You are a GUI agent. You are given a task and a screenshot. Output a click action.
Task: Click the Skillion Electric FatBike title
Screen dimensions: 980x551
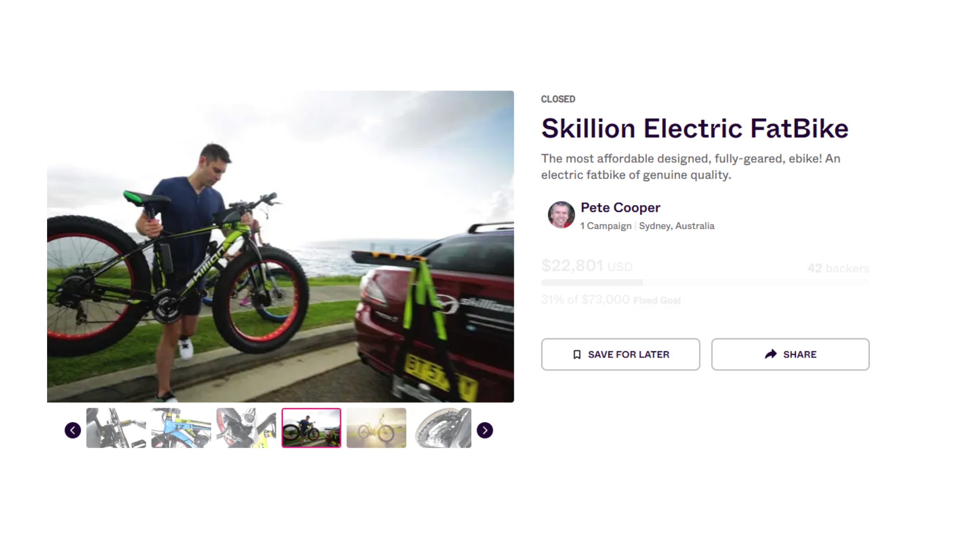[695, 128]
